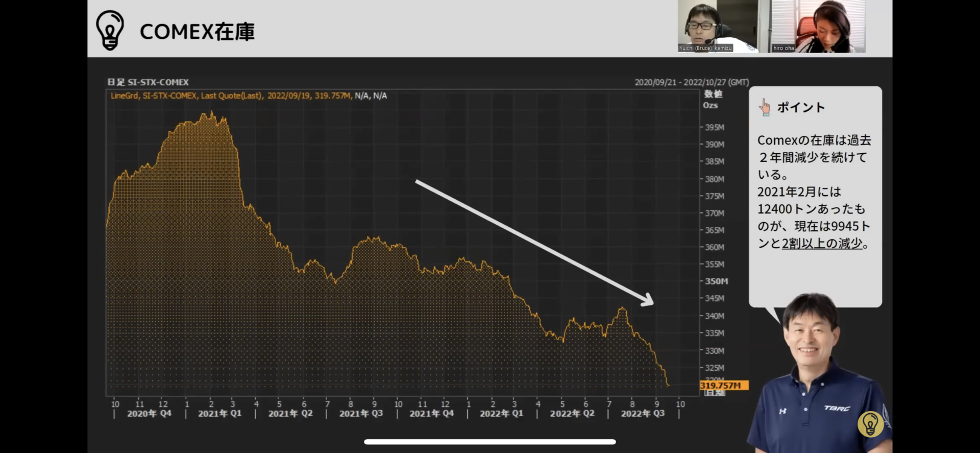Tap the yellow lightbulb badge on the presenter's photo
This screenshot has width=980, height=453.
[870, 424]
